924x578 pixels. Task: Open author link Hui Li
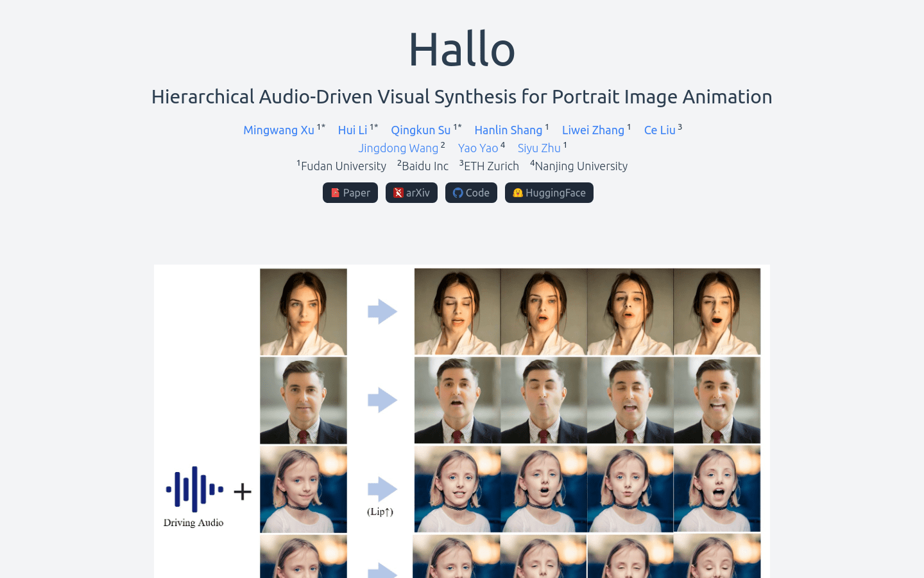352,130
